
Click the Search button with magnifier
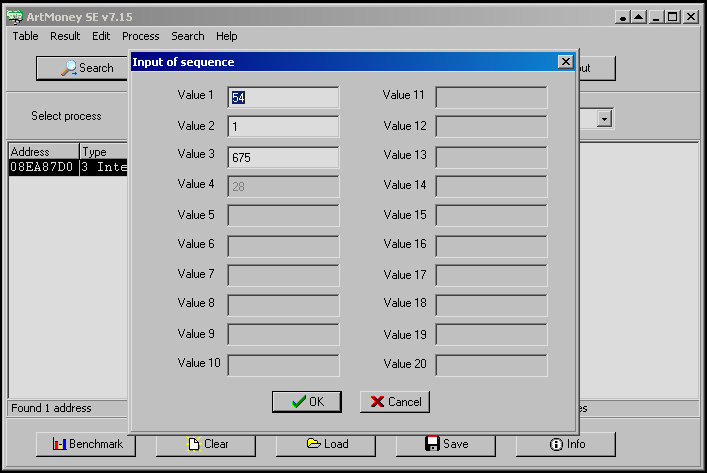[82, 68]
